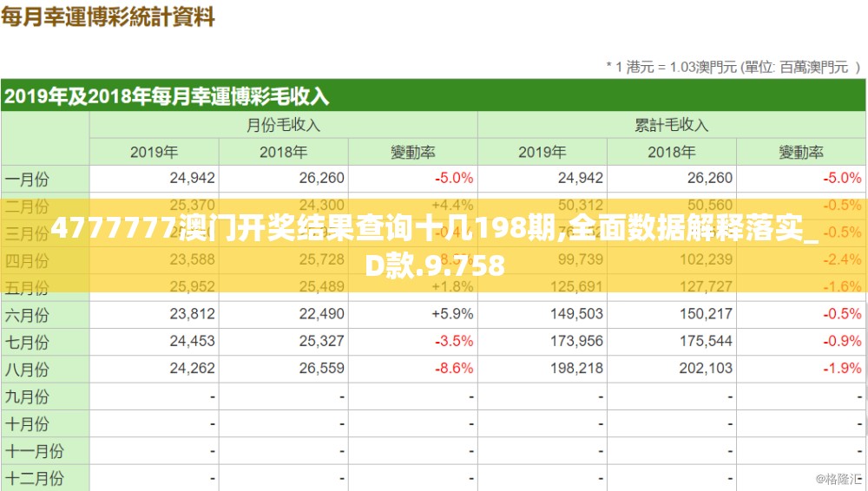Click the 四月份 value 23,588
This screenshot has height=491, width=868.
click(x=192, y=259)
